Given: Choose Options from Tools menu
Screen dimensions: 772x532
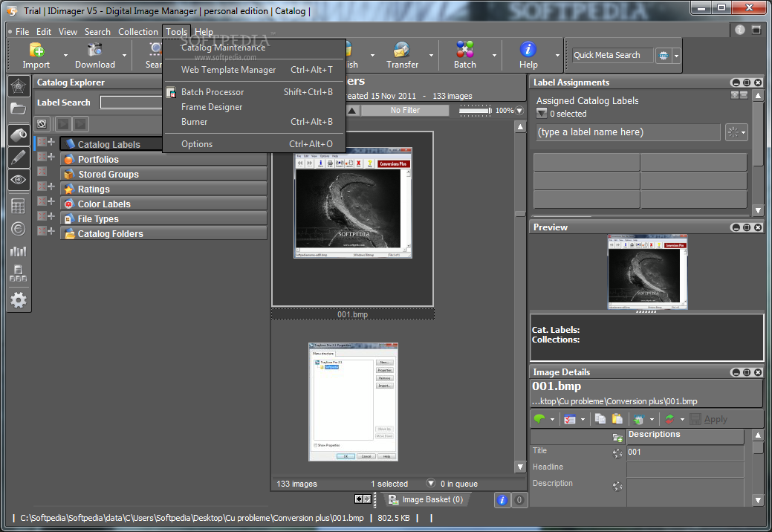Looking at the screenshot, I should coord(254,144).
